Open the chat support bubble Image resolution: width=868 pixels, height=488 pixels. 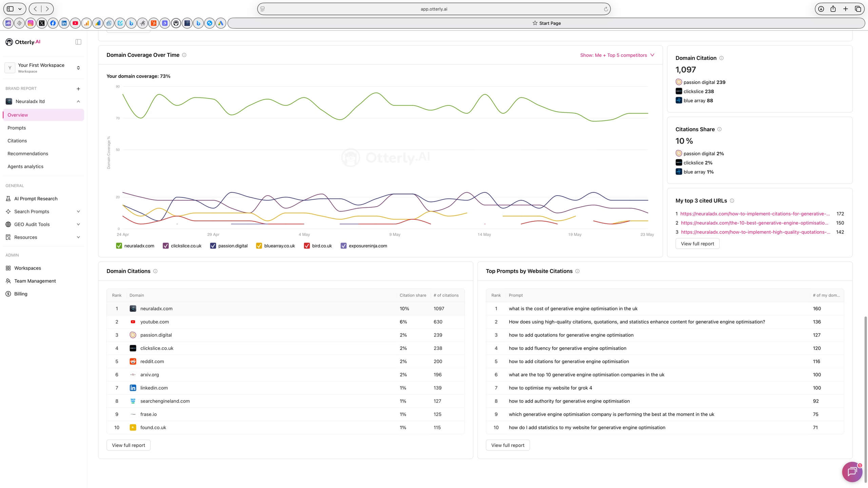(852, 472)
